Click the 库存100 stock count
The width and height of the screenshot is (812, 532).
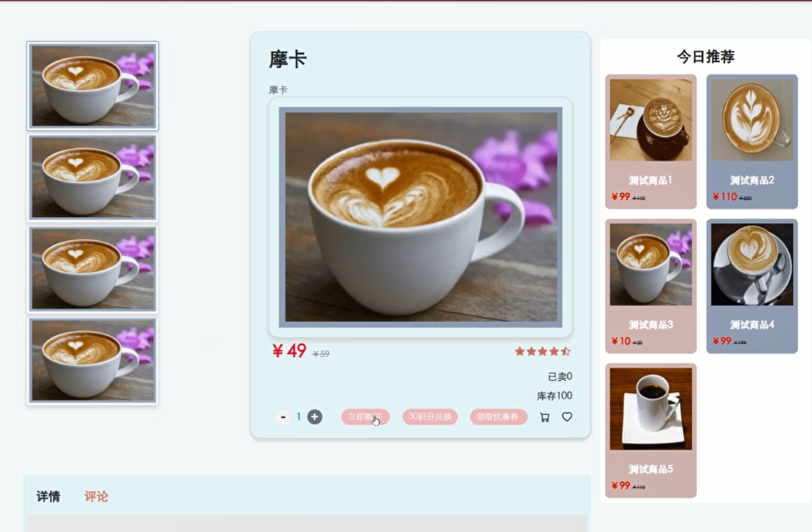pos(554,396)
